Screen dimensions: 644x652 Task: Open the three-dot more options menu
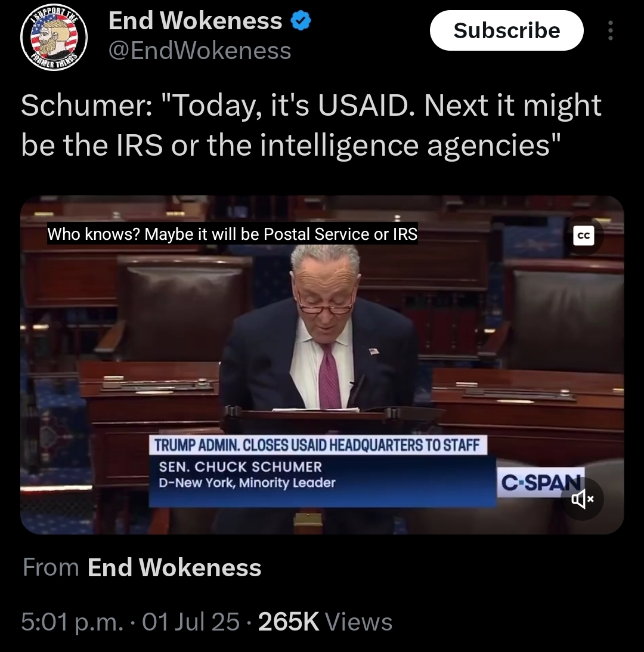610,30
